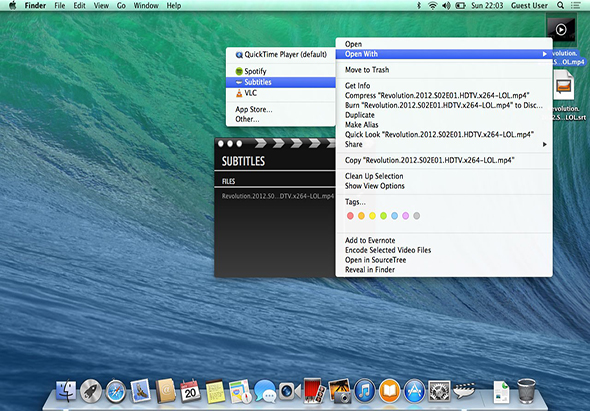Open the Trash in the dock

pyautogui.click(x=526, y=391)
